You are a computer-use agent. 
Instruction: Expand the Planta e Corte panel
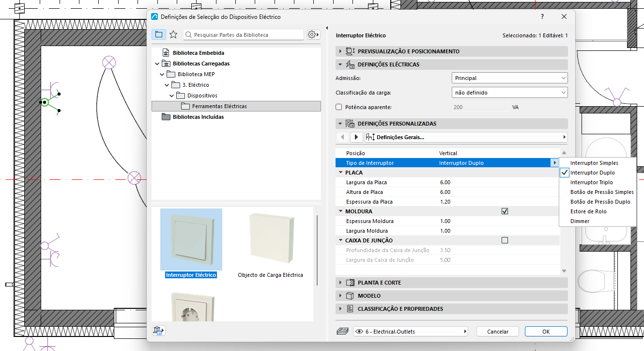pos(451,283)
